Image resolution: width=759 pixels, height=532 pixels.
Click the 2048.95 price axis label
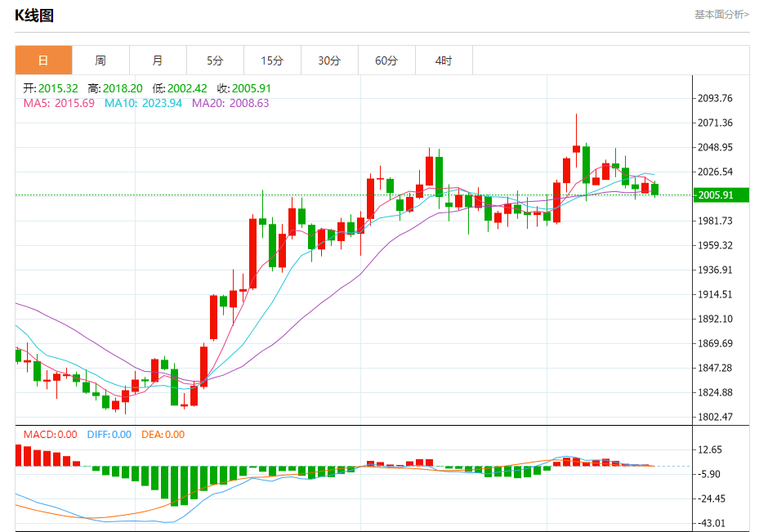pos(715,147)
